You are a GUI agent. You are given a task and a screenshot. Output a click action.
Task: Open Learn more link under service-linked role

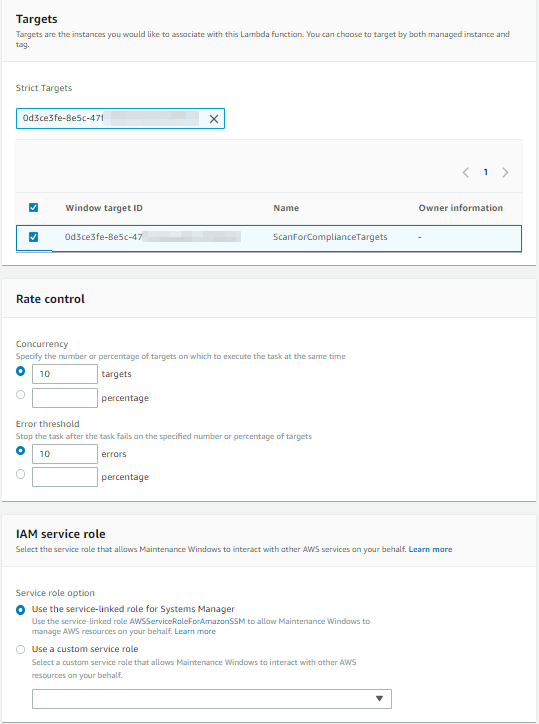coord(195,632)
